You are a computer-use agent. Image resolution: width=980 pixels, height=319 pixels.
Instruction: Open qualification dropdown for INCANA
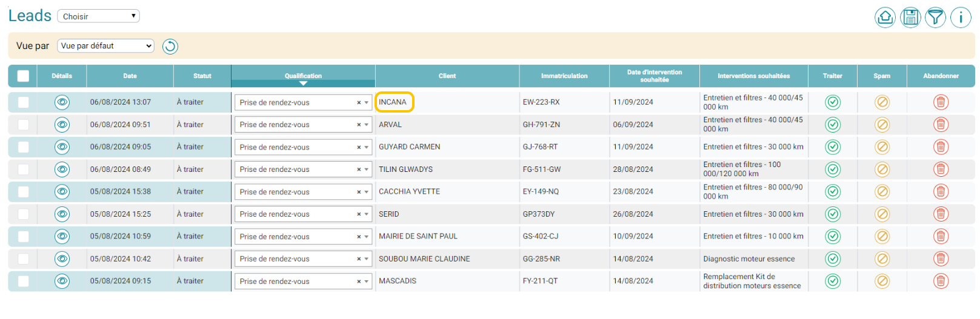click(x=303, y=102)
